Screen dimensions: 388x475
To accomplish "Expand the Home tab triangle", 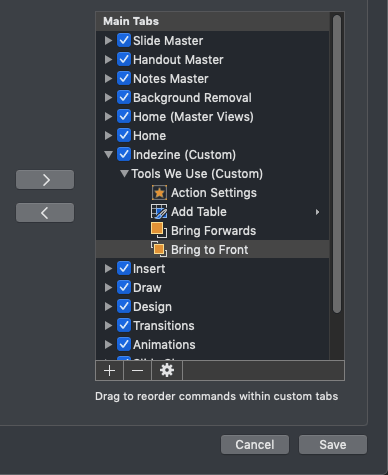I will click(108, 135).
